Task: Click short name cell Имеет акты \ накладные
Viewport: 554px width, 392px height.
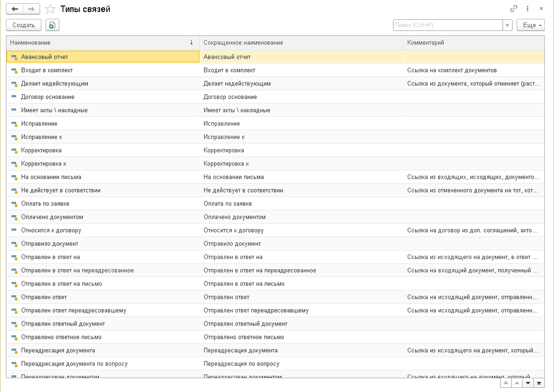Action: tap(301, 110)
